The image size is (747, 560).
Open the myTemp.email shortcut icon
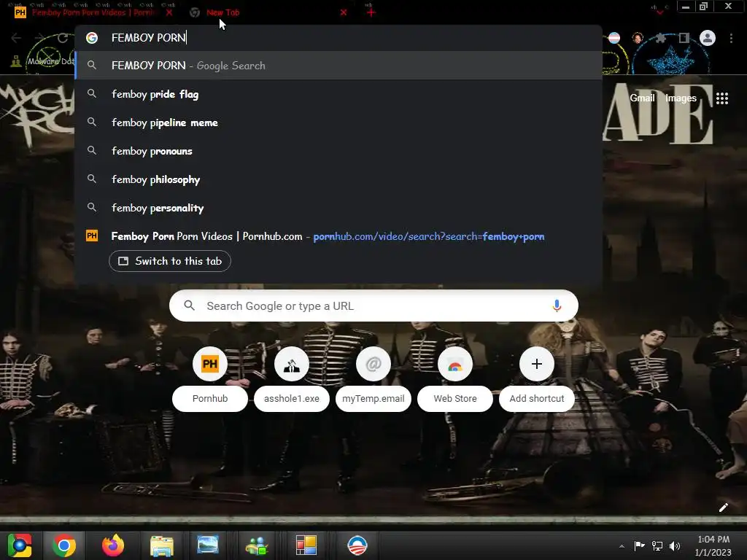tap(373, 365)
